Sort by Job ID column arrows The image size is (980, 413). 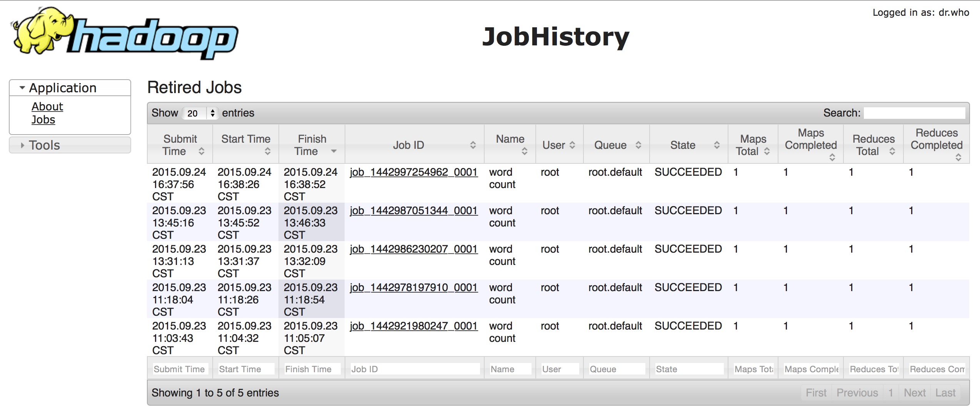(x=473, y=145)
